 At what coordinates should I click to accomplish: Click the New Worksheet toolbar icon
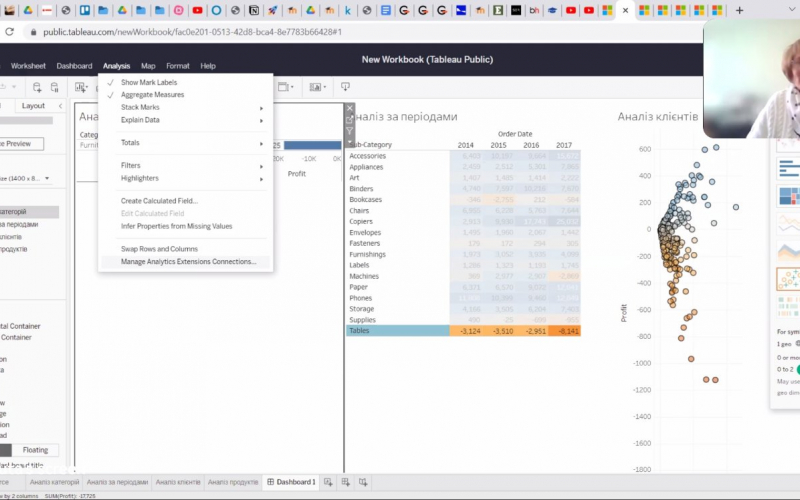pos(81,87)
